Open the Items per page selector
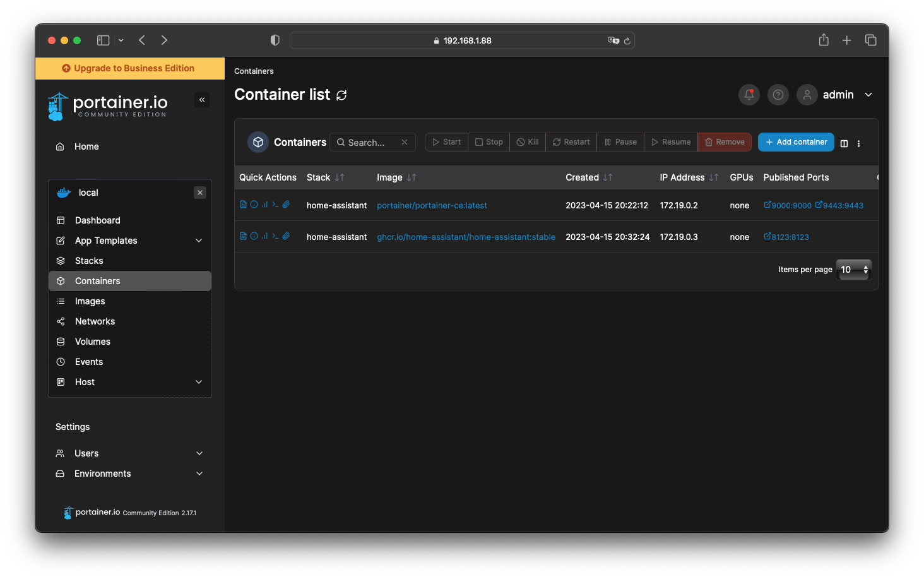Screen dimensions: 924x579 pyautogui.click(x=853, y=269)
